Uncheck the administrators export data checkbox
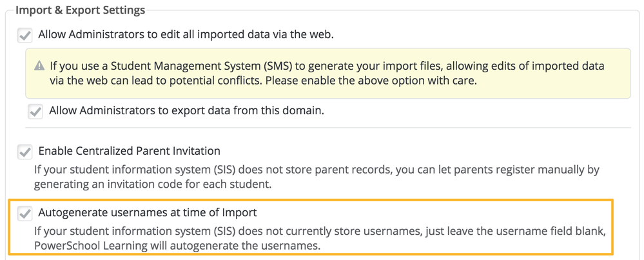The height and width of the screenshot is (260, 644). coord(35,112)
